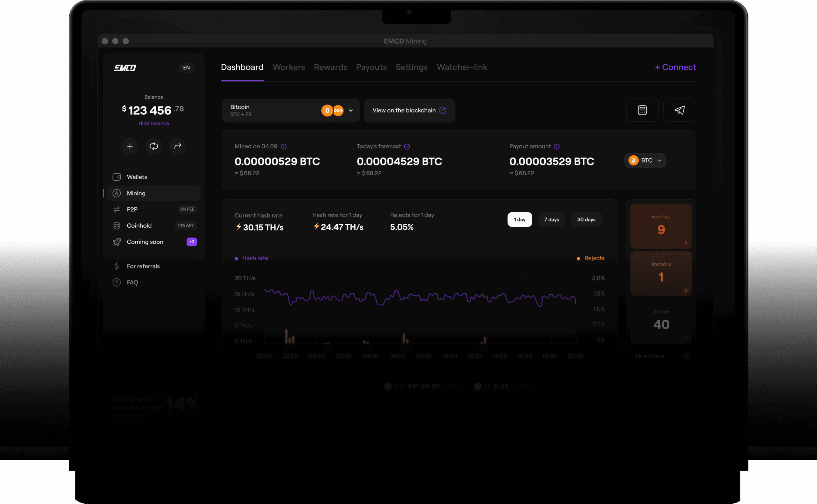Select the 30 days range toggle
817x504 pixels.
[586, 220]
